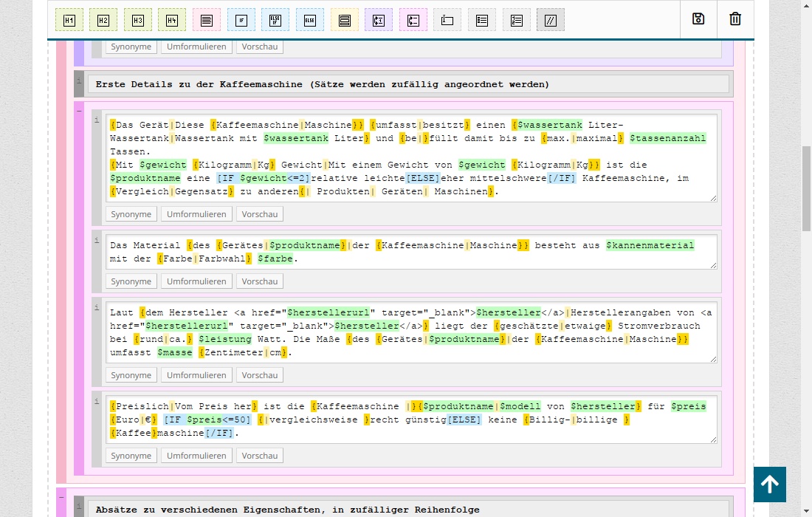Click into the 'Das Material' text area
The image size is (812, 517).
(410, 252)
